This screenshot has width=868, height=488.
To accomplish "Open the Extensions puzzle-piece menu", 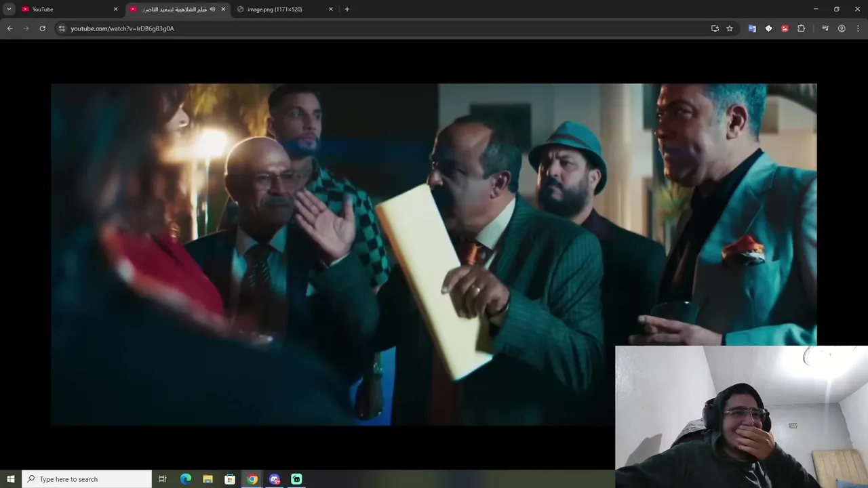I will (801, 28).
